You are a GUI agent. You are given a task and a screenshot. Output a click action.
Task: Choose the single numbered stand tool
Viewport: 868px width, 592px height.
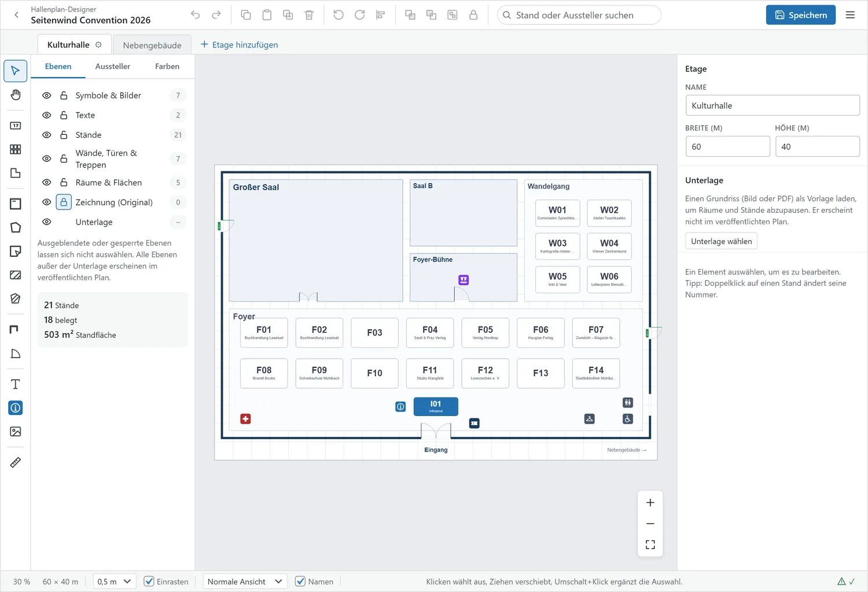[x=16, y=126]
